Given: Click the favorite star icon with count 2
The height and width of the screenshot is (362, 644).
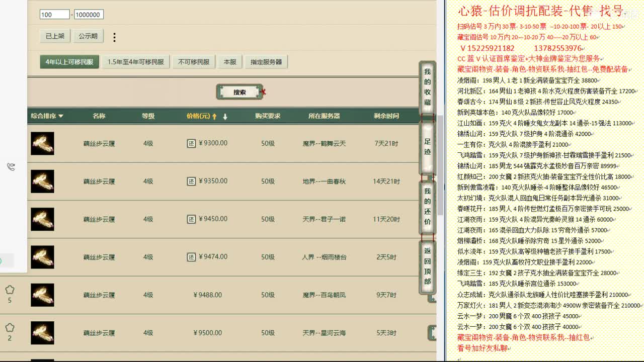Looking at the screenshot, I should point(10,327).
